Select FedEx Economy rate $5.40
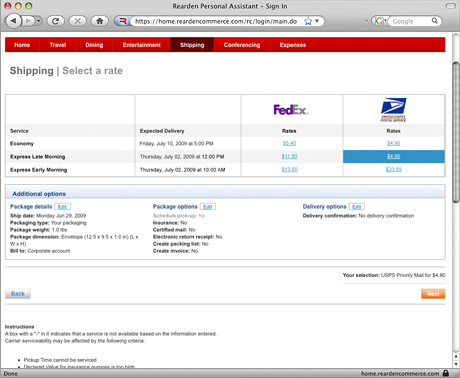 click(x=289, y=143)
